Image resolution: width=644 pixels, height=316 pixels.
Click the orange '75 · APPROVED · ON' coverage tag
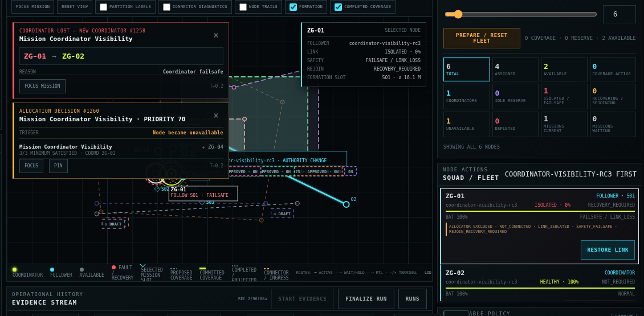pos(319,171)
